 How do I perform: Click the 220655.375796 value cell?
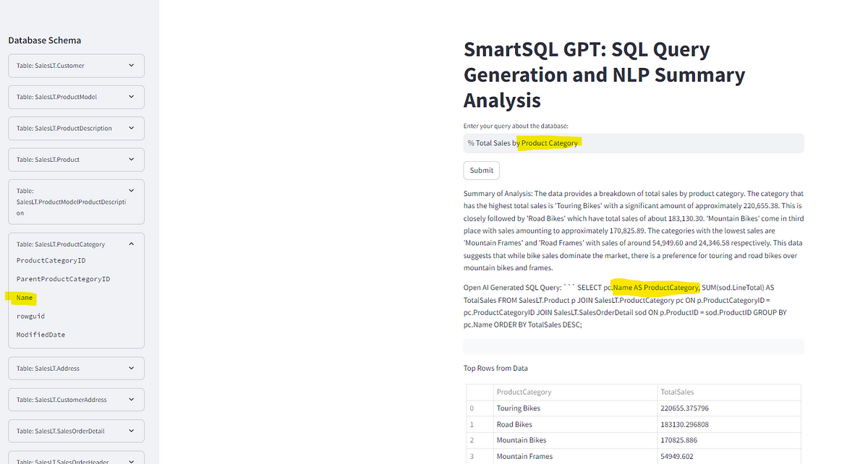(x=728, y=408)
